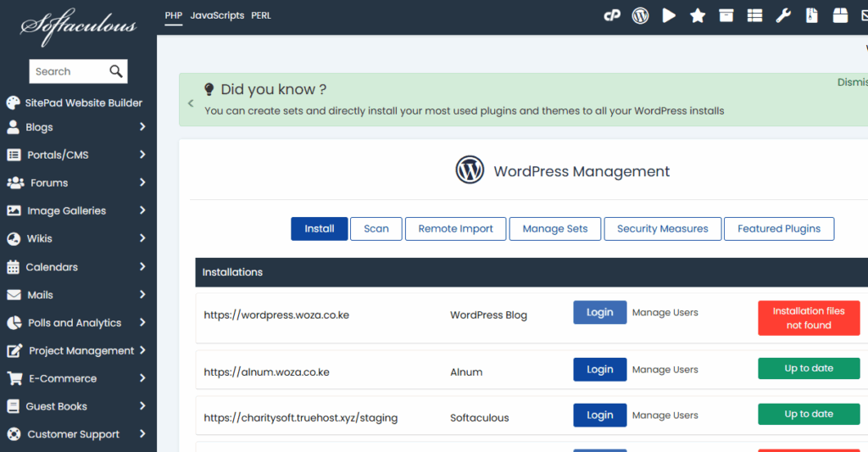868x452 pixels.
Task: Switch to the PHP tab
Action: pyautogui.click(x=173, y=15)
